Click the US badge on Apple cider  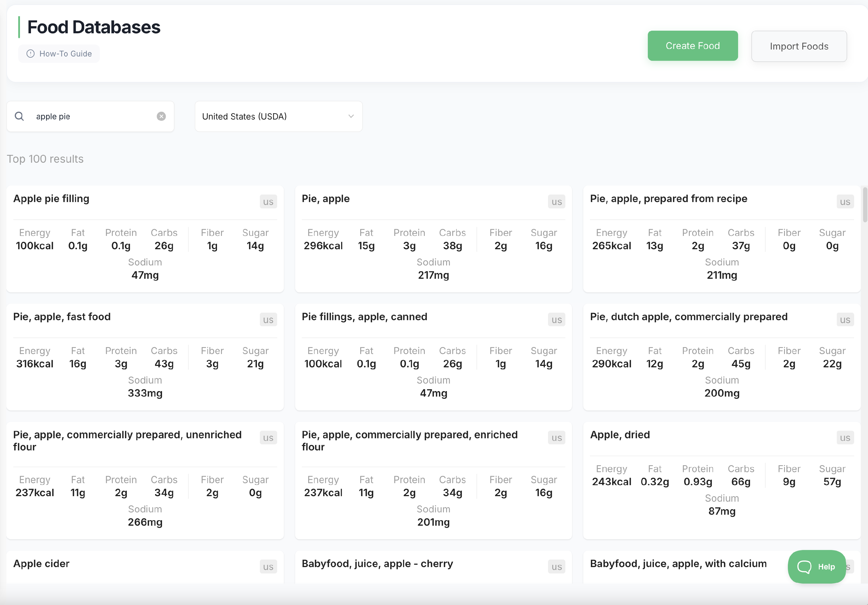click(x=268, y=567)
